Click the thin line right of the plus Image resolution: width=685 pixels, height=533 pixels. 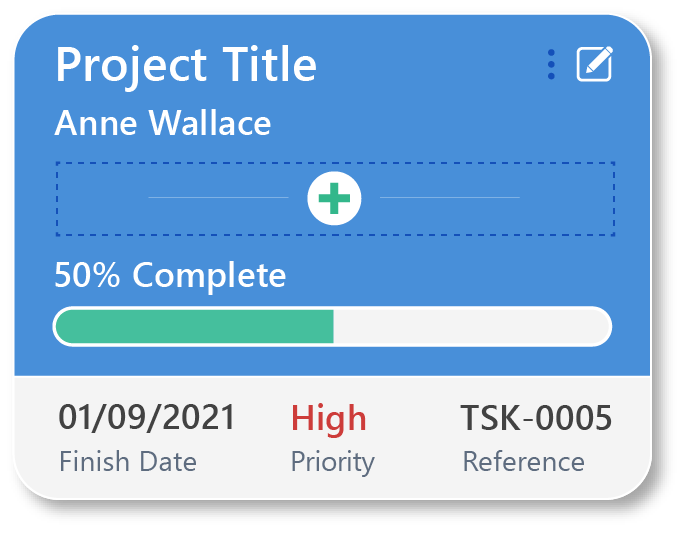[x=450, y=197]
